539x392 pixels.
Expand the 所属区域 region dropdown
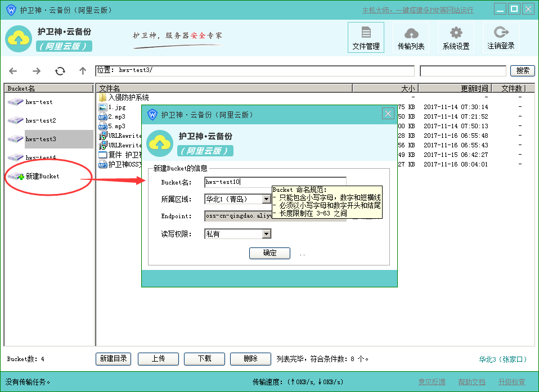pyautogui.click(x=266, y=199)
